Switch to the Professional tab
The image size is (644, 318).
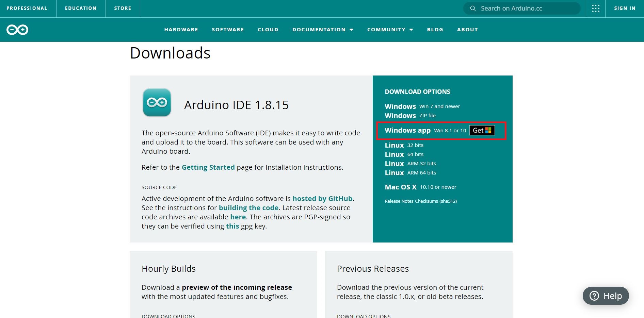coord(27,8)
